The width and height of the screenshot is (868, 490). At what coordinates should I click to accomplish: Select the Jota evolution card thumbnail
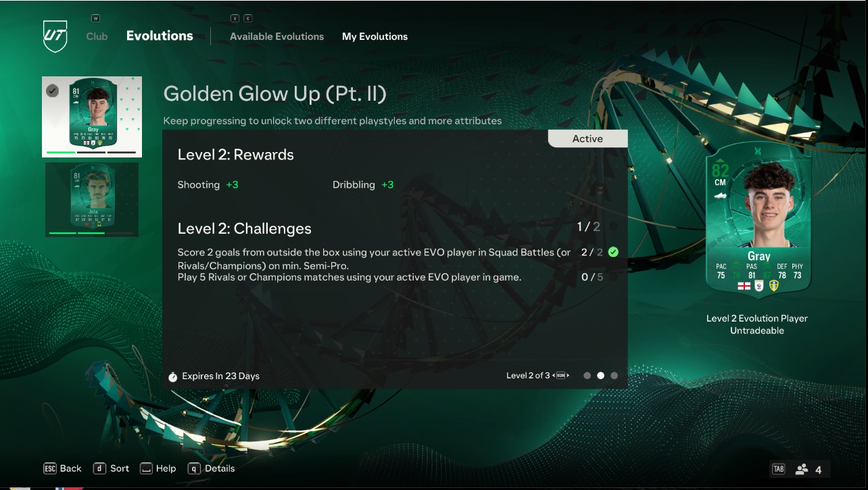point(92,198)
